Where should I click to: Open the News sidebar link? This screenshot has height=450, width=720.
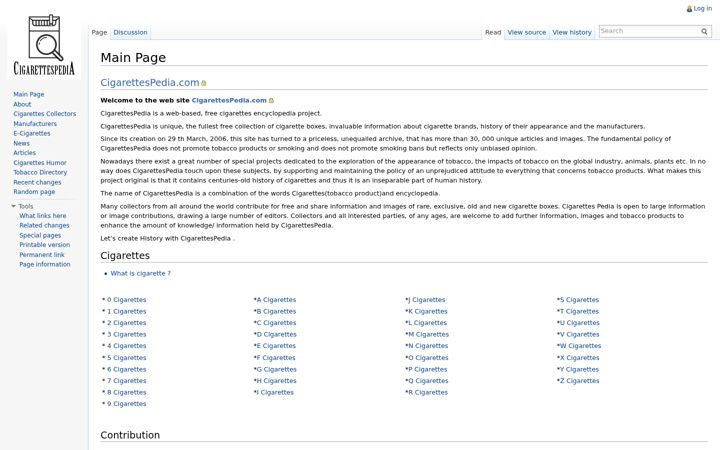[x=22, y=143]
